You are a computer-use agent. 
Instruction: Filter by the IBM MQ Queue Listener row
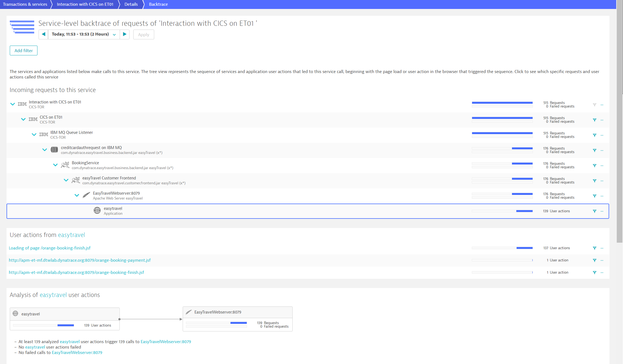coord(594,135)
